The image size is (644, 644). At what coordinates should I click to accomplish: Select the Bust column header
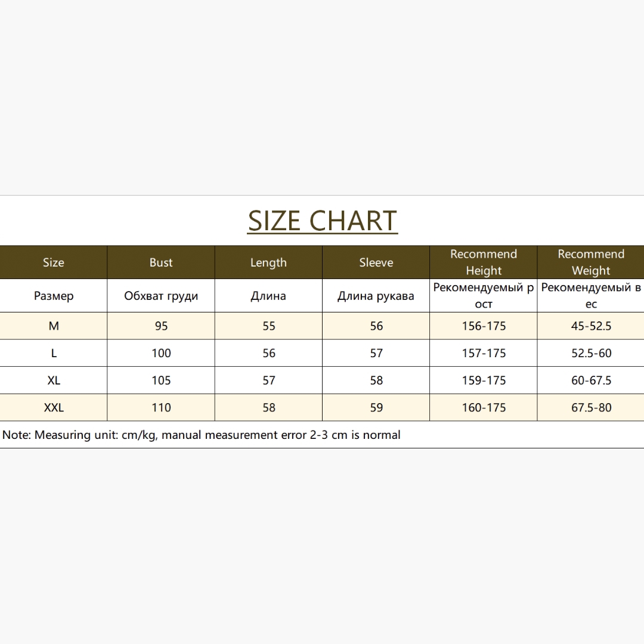coord(161,262)
